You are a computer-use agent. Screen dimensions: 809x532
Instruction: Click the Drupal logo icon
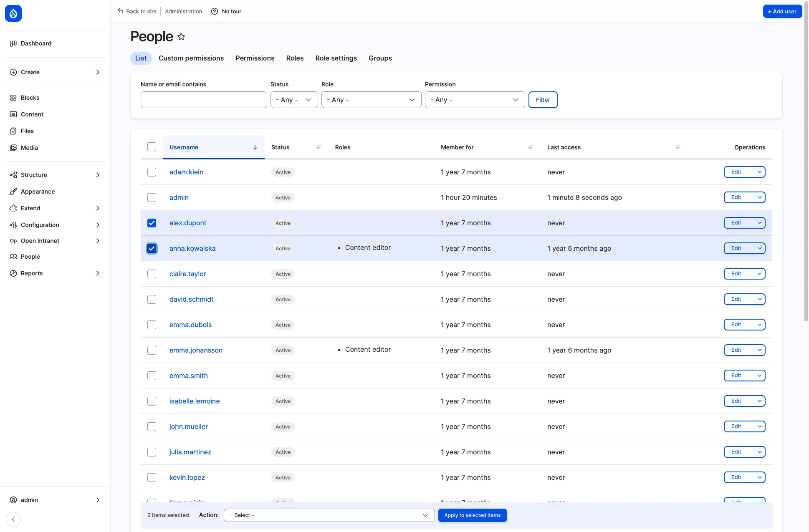coord(13,13)
